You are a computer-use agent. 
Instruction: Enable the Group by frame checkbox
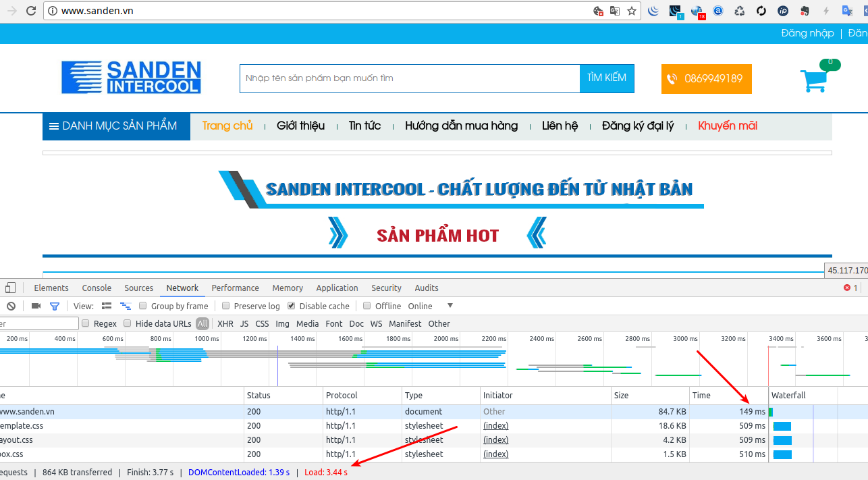142,306
